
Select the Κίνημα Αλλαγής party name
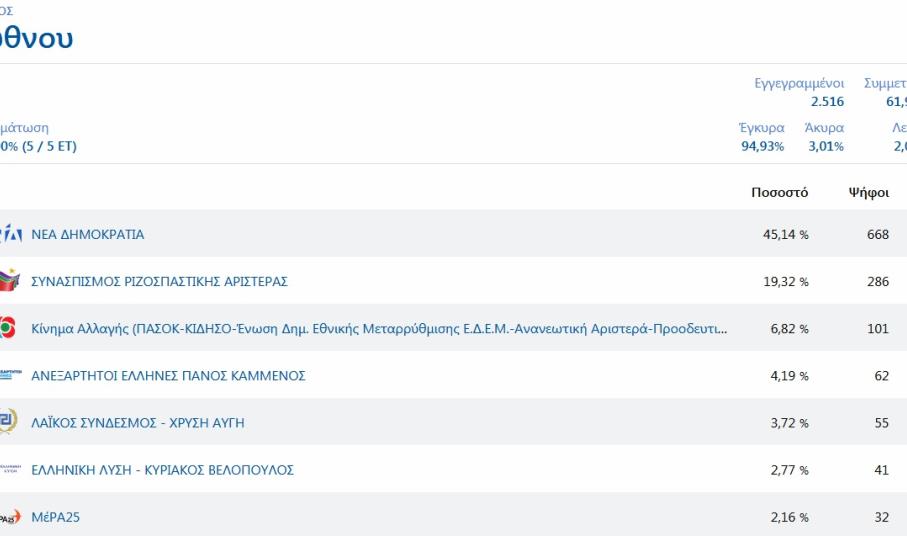379,329
